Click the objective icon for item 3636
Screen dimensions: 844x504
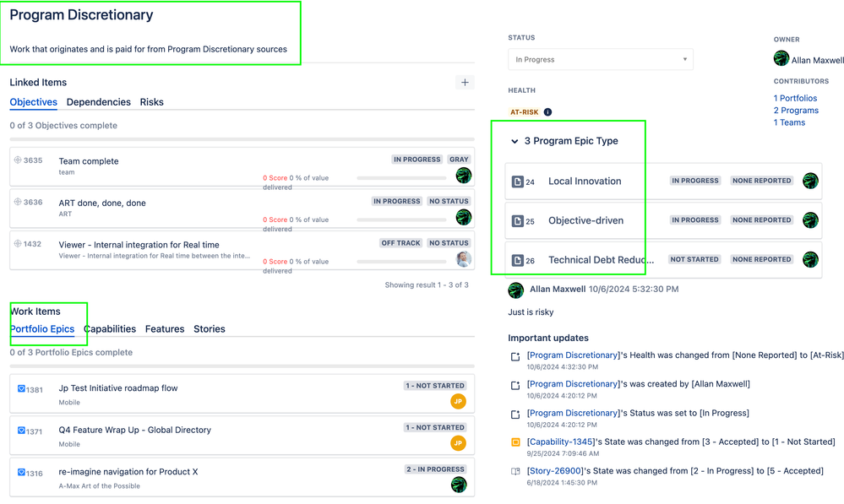17,202
